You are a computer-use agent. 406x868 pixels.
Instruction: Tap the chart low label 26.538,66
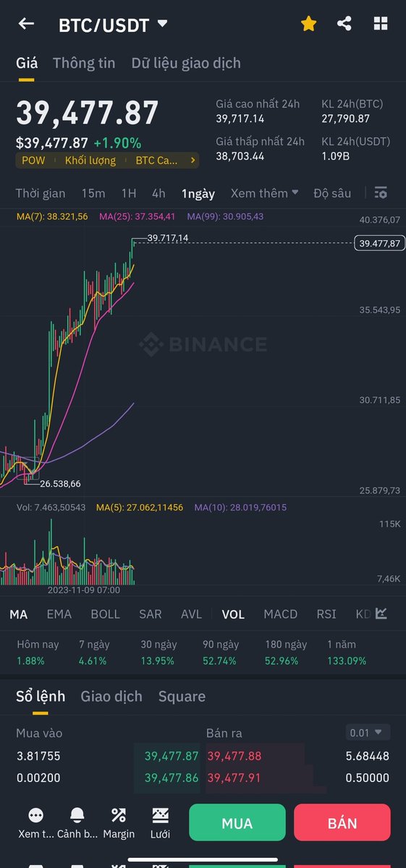pos(60,483)
